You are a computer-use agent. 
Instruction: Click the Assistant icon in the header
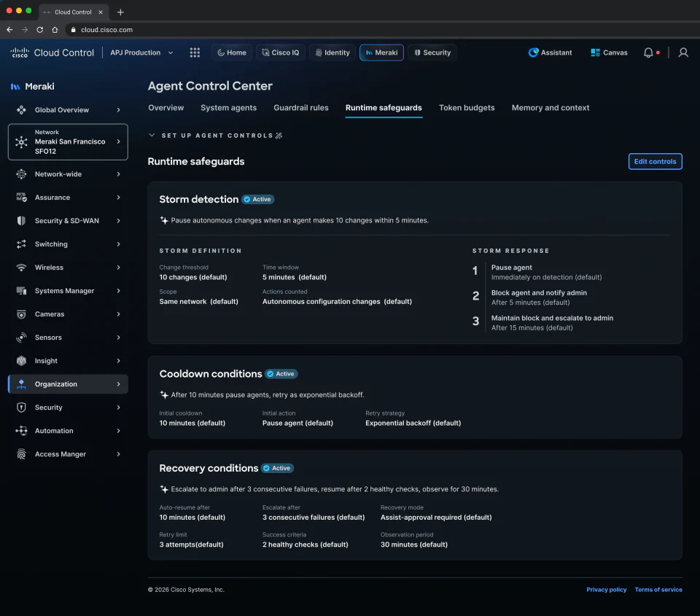coord(533,52)
